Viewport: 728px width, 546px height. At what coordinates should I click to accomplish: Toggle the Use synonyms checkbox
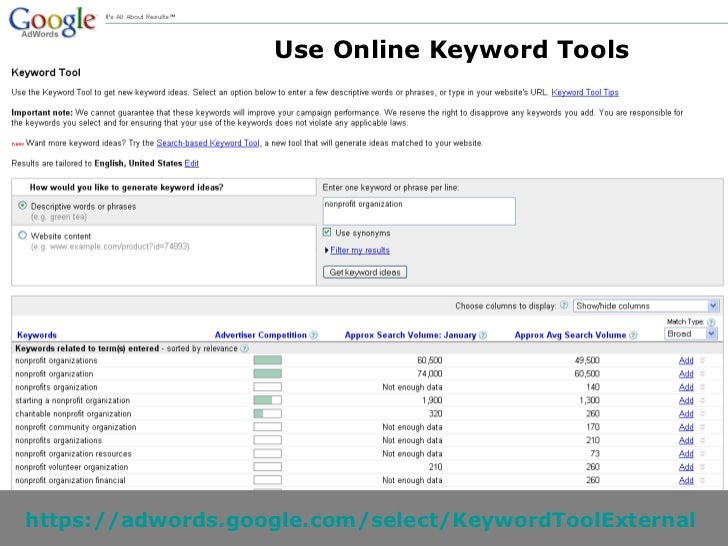tap(327, 232)
